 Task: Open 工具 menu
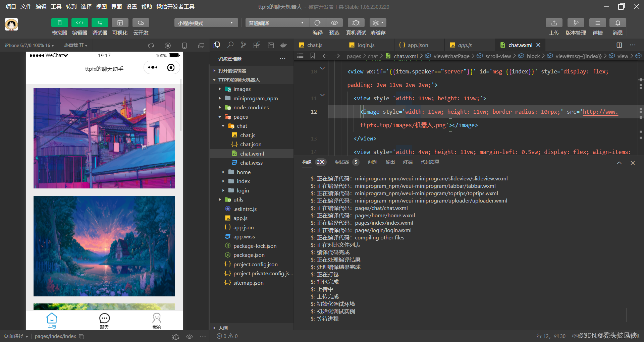[56, 7]
